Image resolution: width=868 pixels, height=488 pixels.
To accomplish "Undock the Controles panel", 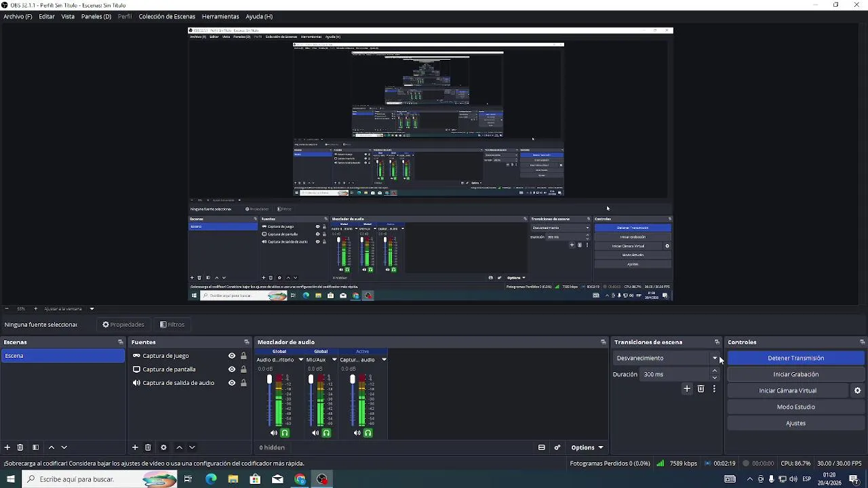I will coord(862,342).
